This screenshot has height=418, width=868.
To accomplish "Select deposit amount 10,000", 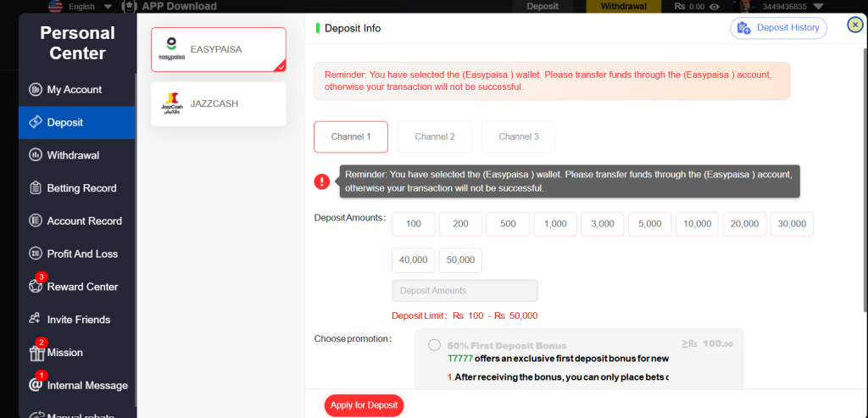I will (x=698, y=224).
